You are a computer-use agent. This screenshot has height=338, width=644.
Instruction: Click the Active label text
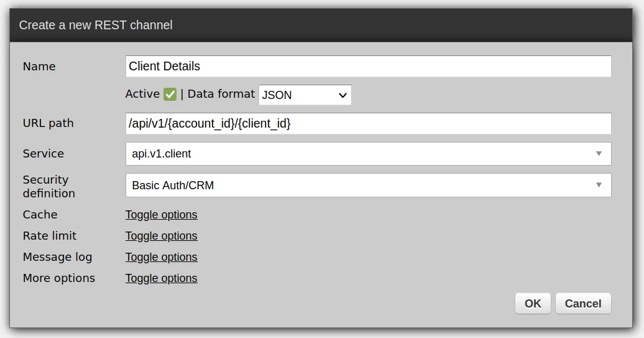pos(142,94)
